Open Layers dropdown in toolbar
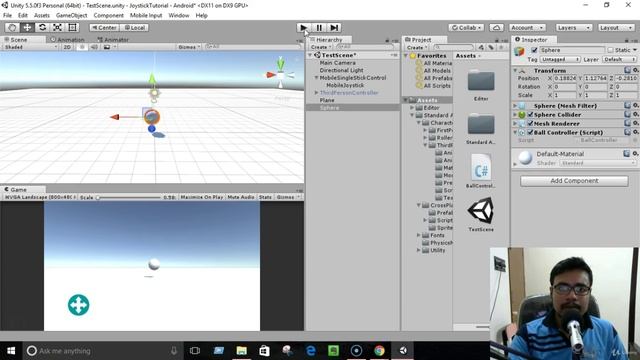This screenshot has width=640, height=360. pyautogui.click(x=573, y=28)
